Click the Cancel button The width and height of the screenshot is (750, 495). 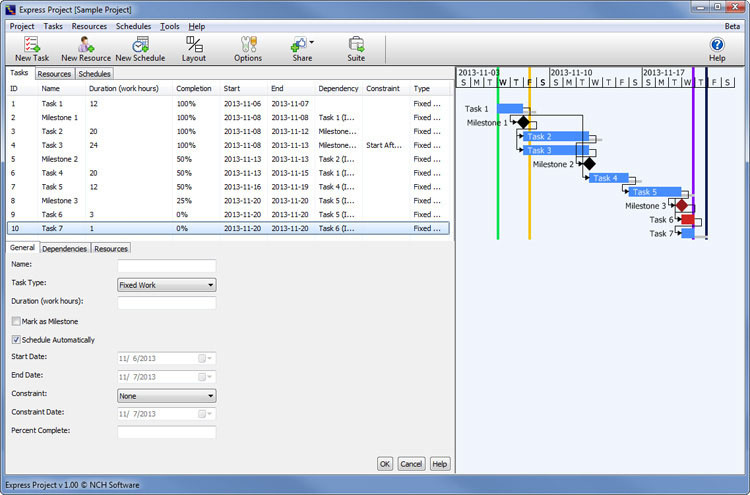click(411, 464)
